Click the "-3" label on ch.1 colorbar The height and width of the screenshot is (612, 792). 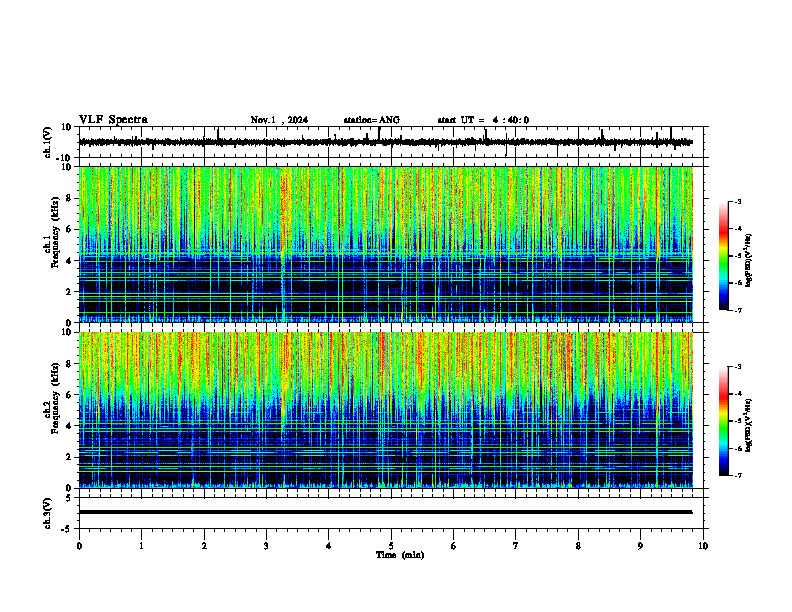click(x=737, y=201)
